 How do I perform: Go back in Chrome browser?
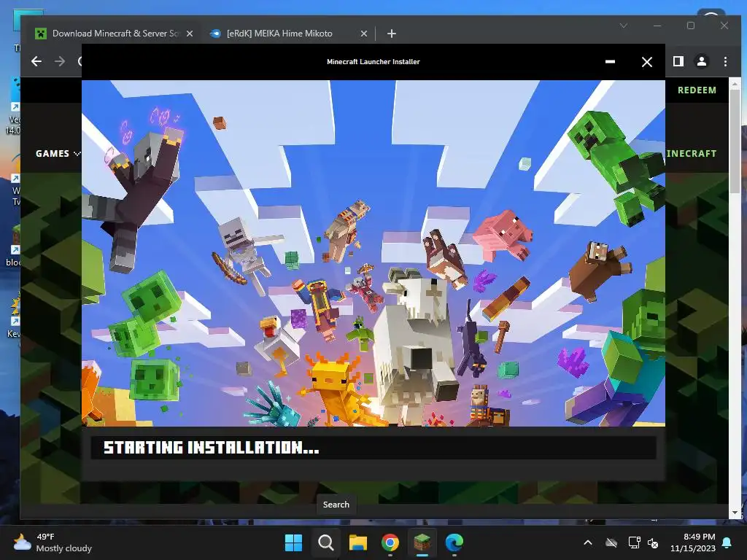pyautogui.click(x=36, y=61)
